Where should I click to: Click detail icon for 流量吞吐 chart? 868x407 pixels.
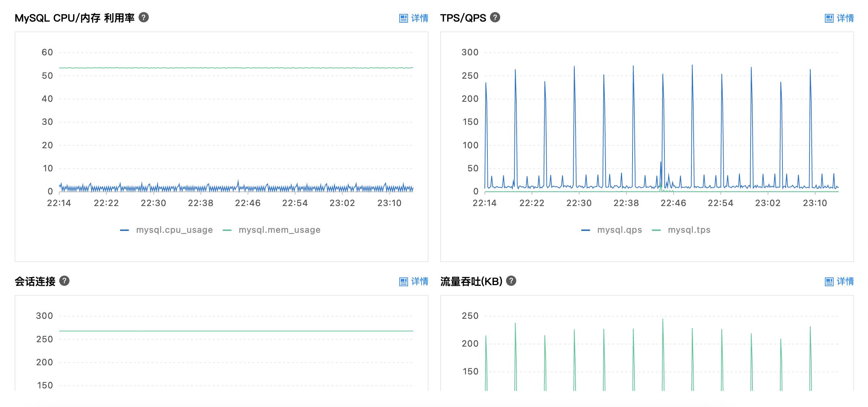[829, 281]
